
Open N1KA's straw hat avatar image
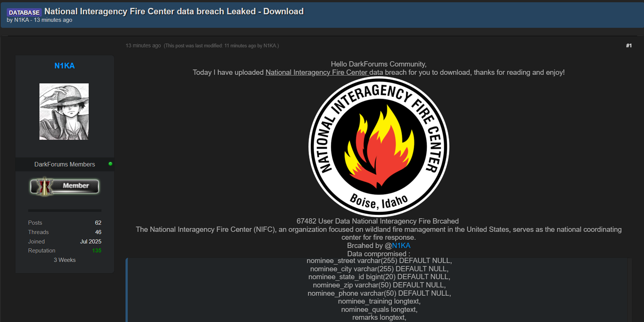tap(64, 112)
